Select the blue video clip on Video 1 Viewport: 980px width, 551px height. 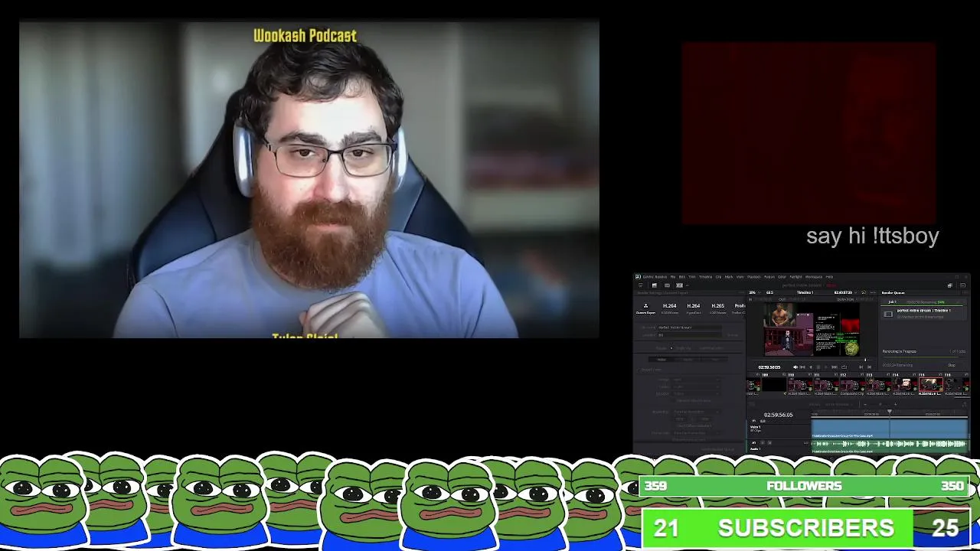click(x=889, y=429)
